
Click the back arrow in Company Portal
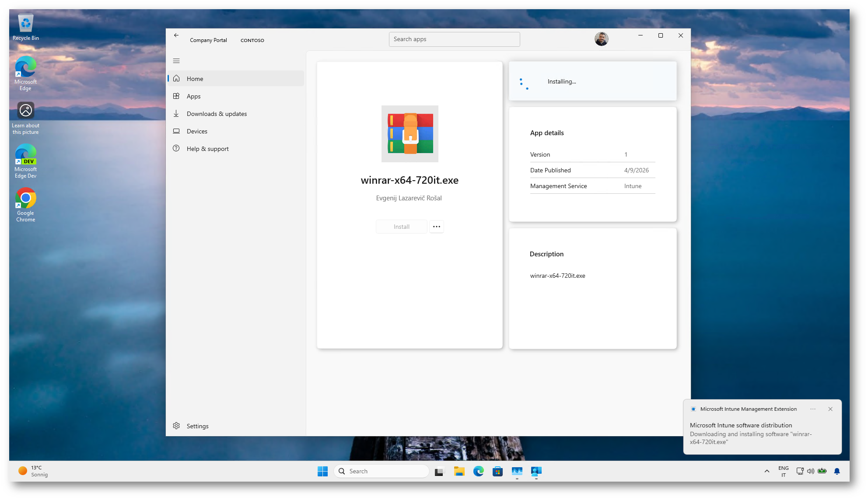point(176,35)
